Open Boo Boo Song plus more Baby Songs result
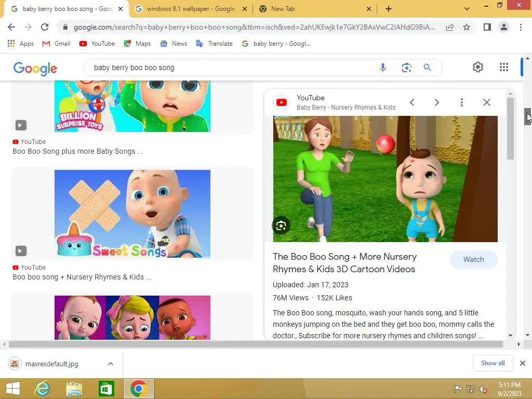The height and width of the screenshot is (399, 532). pos(78,151)
